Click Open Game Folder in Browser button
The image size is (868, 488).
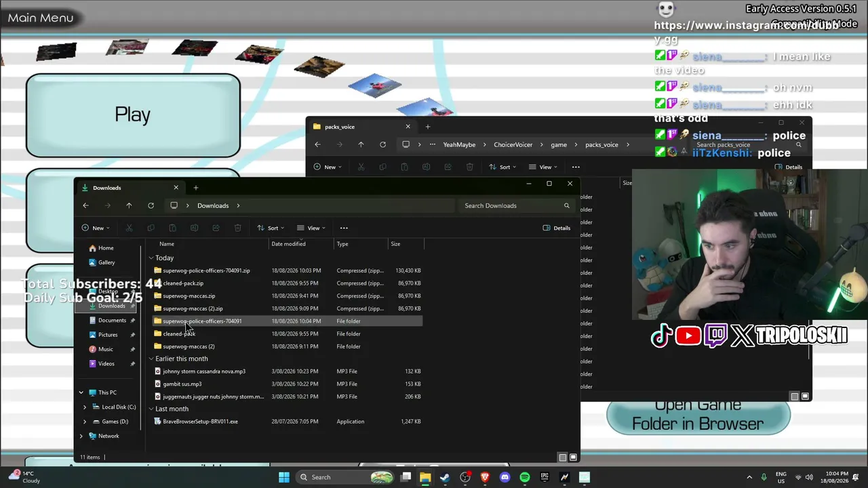pyautogui.click(x=698, y=414)
